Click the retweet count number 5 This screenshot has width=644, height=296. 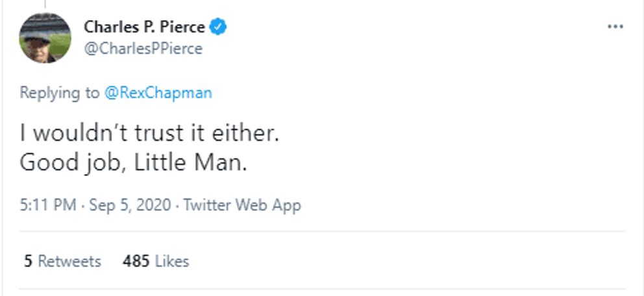(x=28, y=262)
